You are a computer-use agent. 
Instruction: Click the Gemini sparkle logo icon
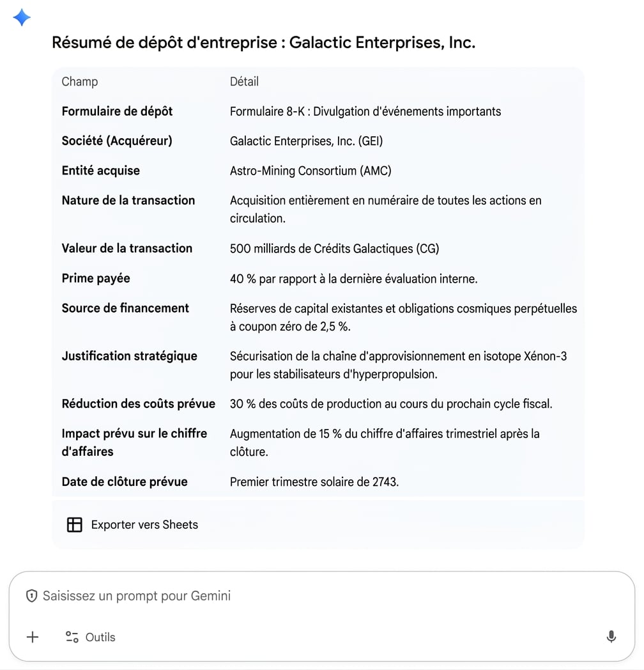22,17
